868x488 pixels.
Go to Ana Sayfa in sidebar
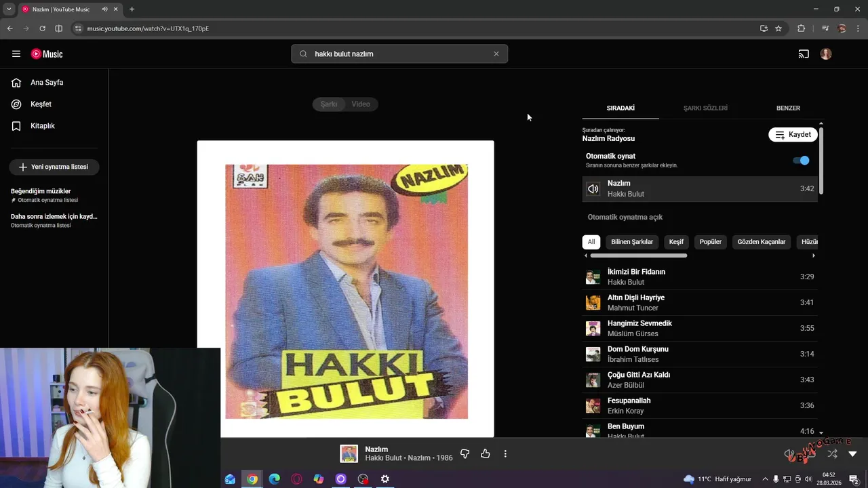(x=54, y=83)
